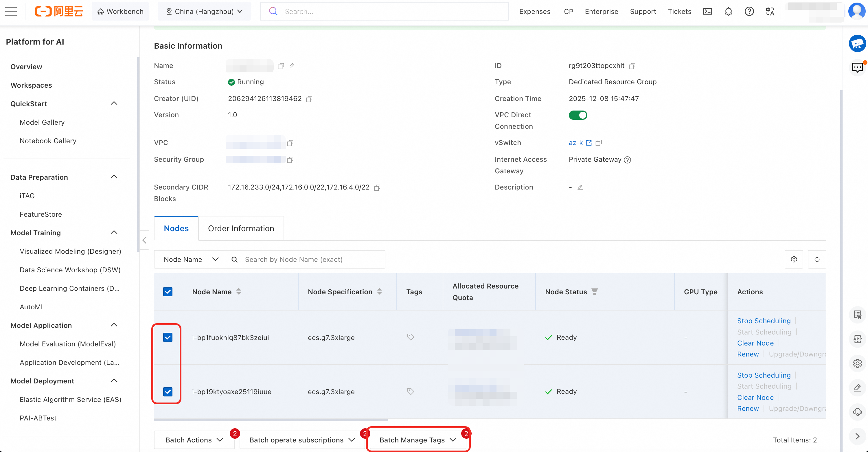Click tag icon for node i-bp1fuokhlq87bk3zeiui

pos(410,337)
